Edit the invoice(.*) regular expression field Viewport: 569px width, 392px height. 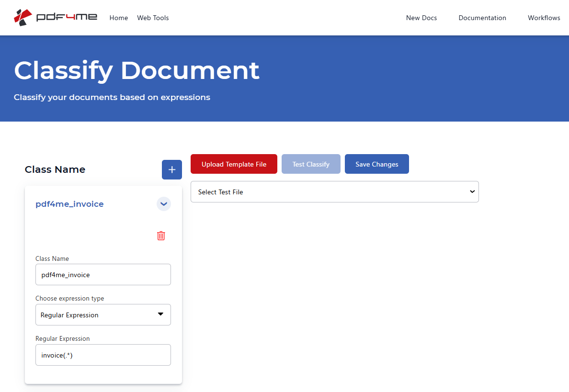coord(102,355)
